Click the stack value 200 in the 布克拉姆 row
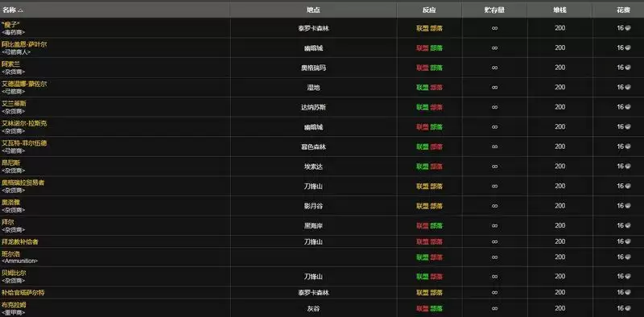 [x=559, y=308]
